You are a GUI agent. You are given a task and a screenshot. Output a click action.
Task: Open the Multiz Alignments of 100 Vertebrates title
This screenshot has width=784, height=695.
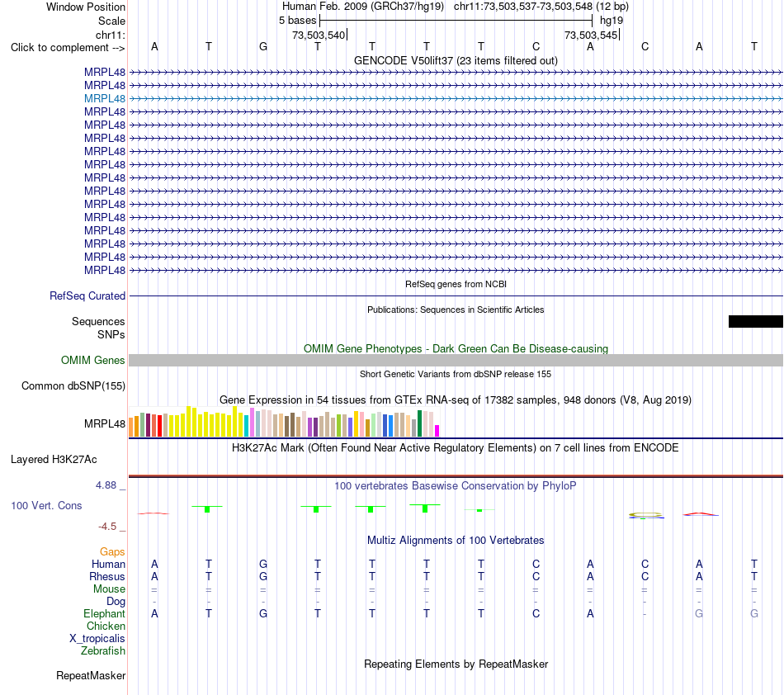tap(456, 540)
